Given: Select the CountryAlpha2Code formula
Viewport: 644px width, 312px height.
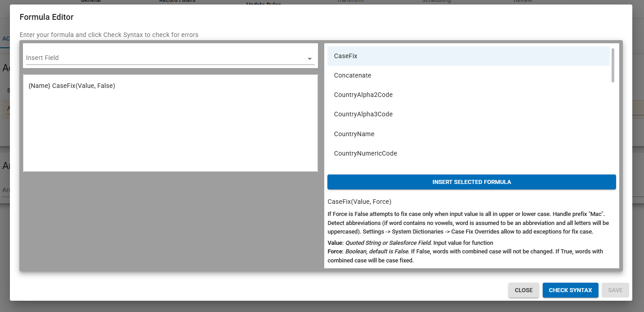Looking at the screenshot, I should [468, 95].
